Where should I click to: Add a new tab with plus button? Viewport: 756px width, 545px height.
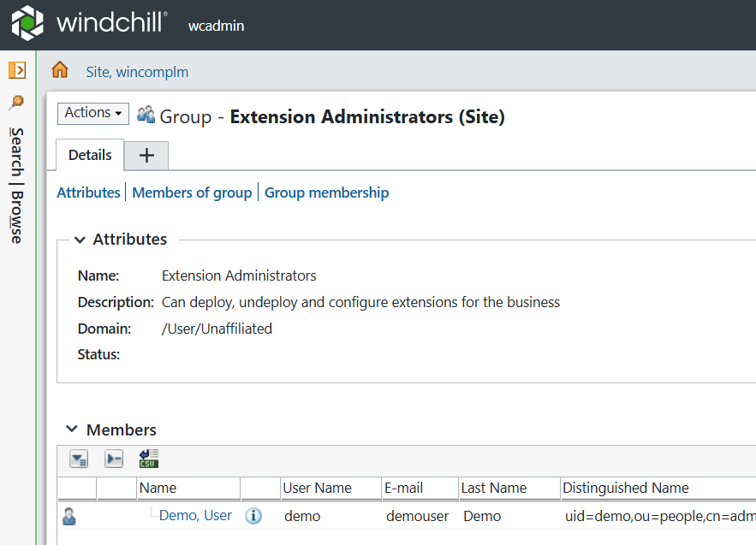146,156
